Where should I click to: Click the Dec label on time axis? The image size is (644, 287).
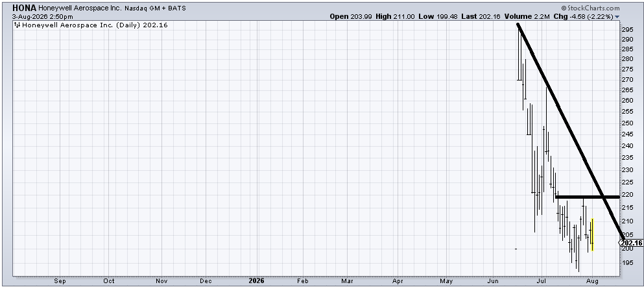click(x=206, y=281)
